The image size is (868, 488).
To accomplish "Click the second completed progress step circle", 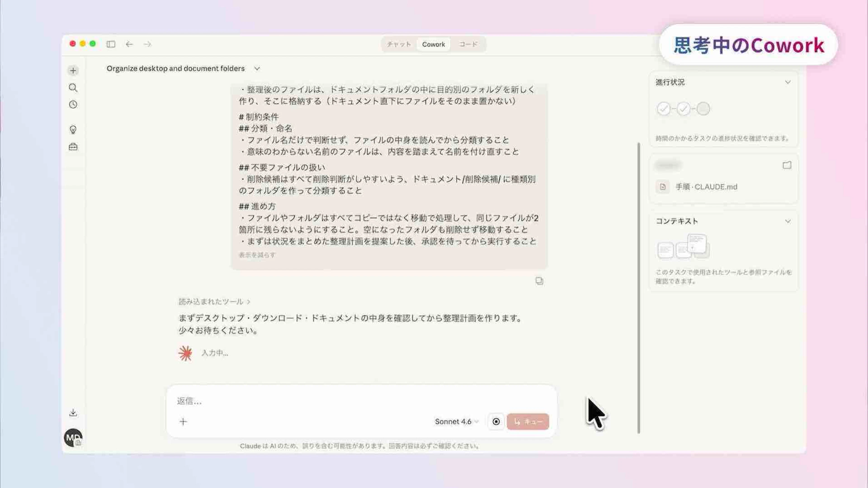I will click(683, 109).
